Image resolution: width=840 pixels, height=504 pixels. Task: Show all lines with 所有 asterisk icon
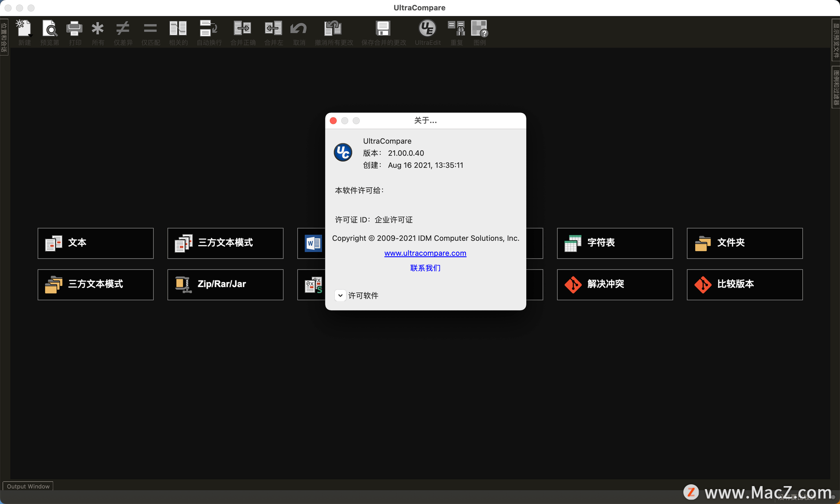click(98, 29)
